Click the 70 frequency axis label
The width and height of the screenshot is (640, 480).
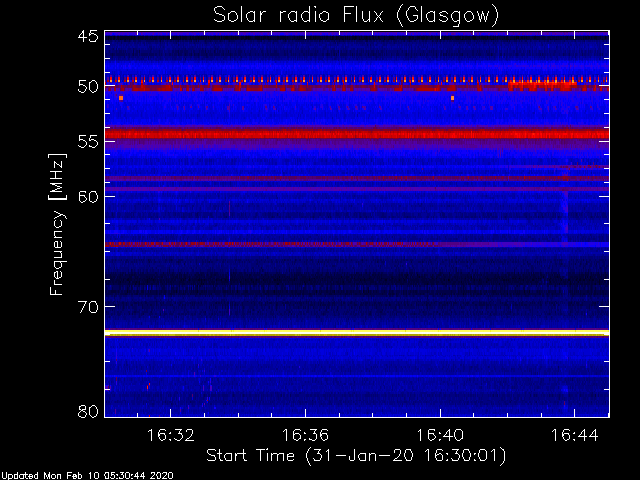pyautogui.click(x=88, y=307)
